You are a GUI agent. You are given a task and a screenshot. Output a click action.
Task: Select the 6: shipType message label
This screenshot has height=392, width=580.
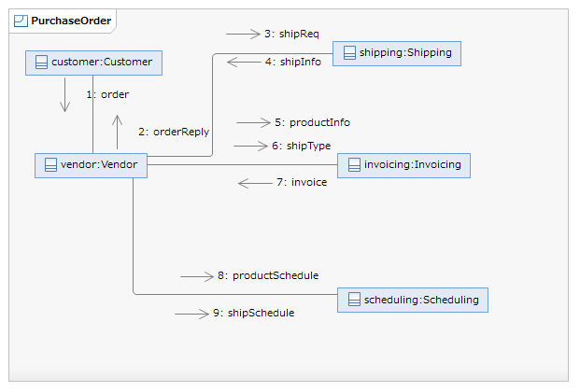[301, 146]
